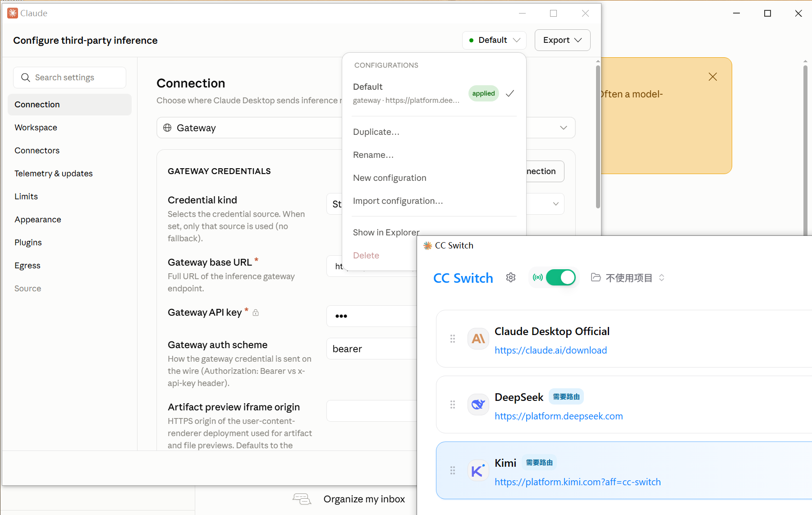The width and height of the screenshot is (812, 515).
Task: Focus the Search settings field
Action: 69,78
